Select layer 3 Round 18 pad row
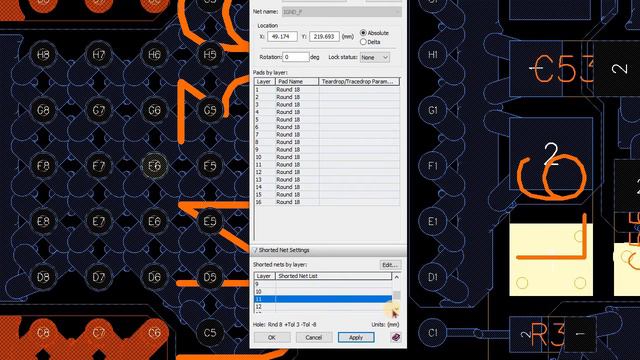The image size is (640, 360). (327, 104)
